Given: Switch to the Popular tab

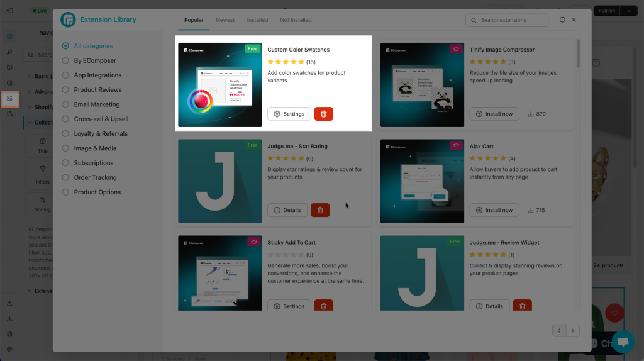Looking at the screenshot, I should coord(194,19).
